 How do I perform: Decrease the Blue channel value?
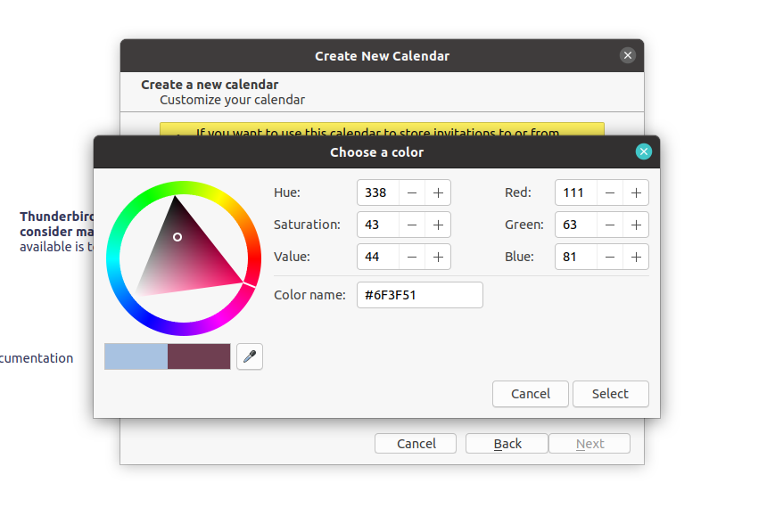point(609,257)
